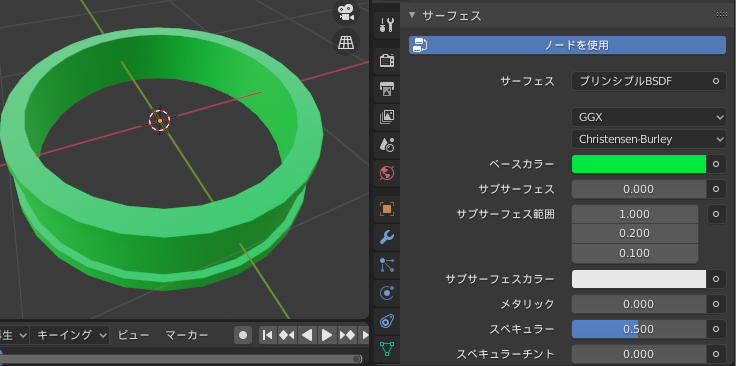Open the World properties tab

[387, 173]
